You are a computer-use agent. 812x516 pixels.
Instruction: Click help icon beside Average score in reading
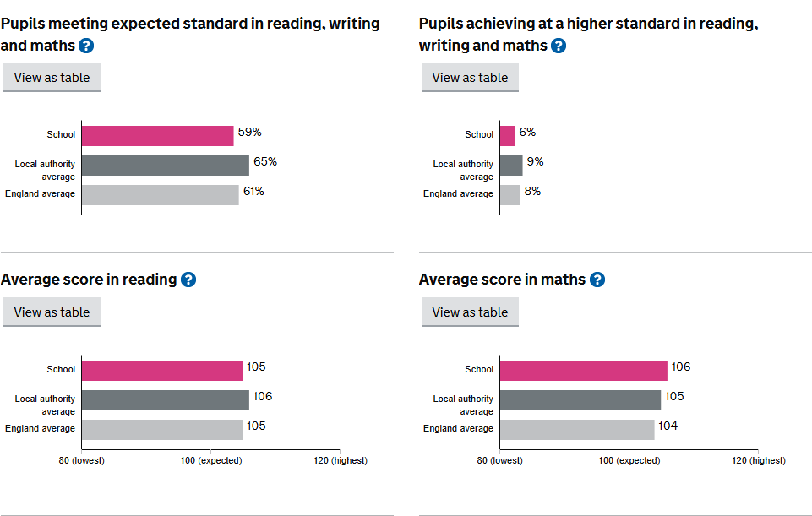[188, 280]
